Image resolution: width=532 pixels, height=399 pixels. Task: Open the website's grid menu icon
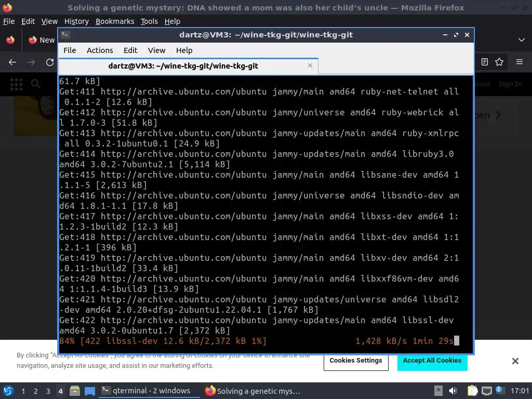pos(16,84)
